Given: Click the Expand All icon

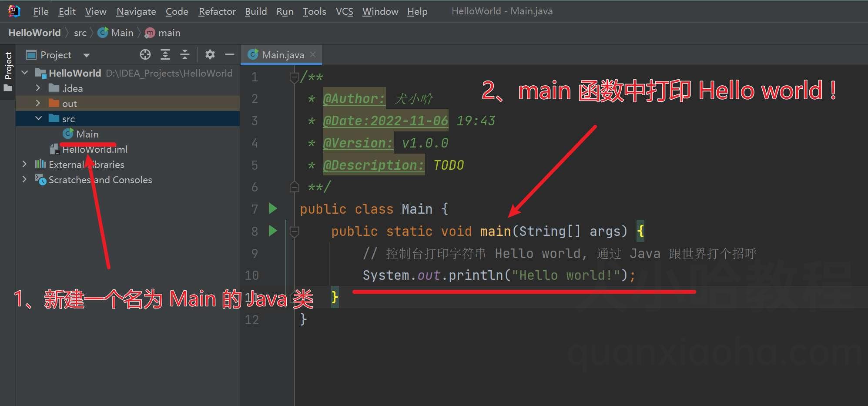Looking at the screenshot, I should pos(165,54).
